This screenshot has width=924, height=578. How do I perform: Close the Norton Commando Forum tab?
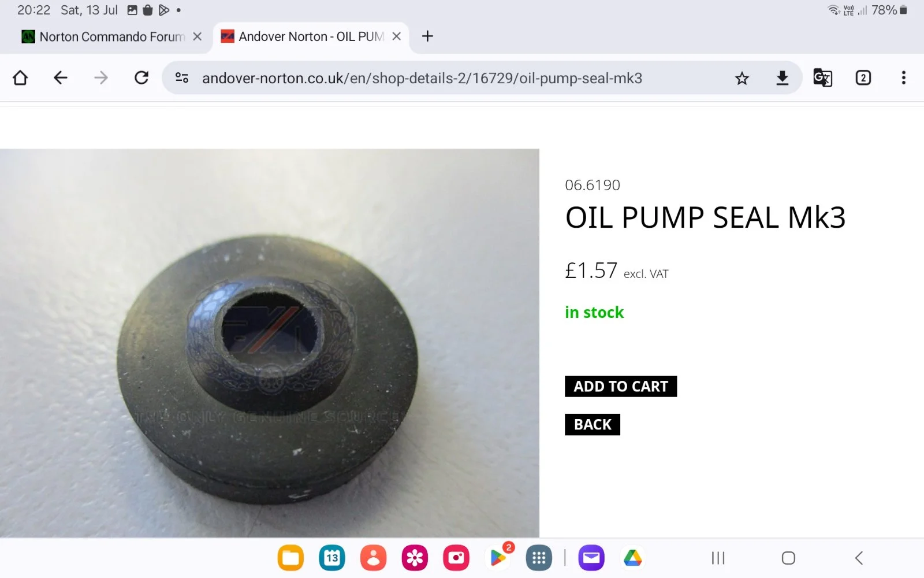198,37
